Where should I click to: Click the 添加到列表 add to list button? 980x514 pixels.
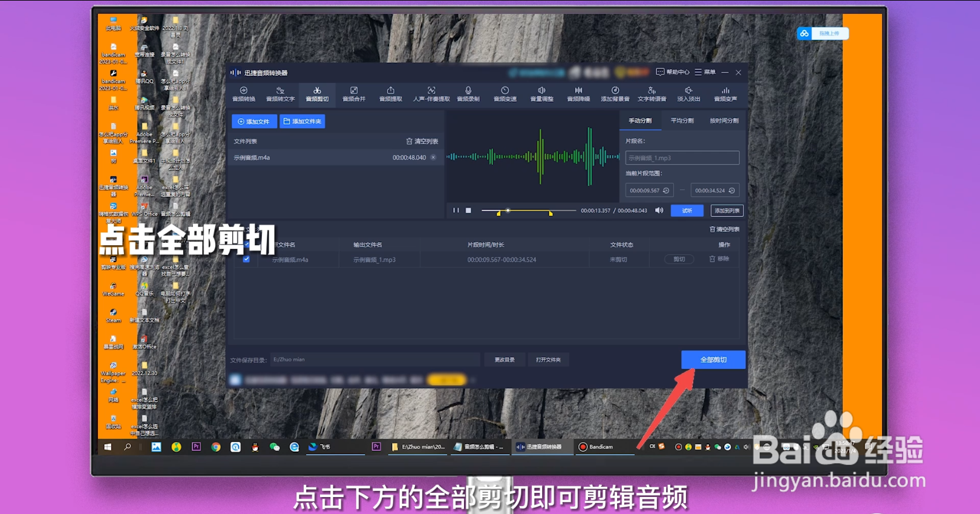click(727, 211)
